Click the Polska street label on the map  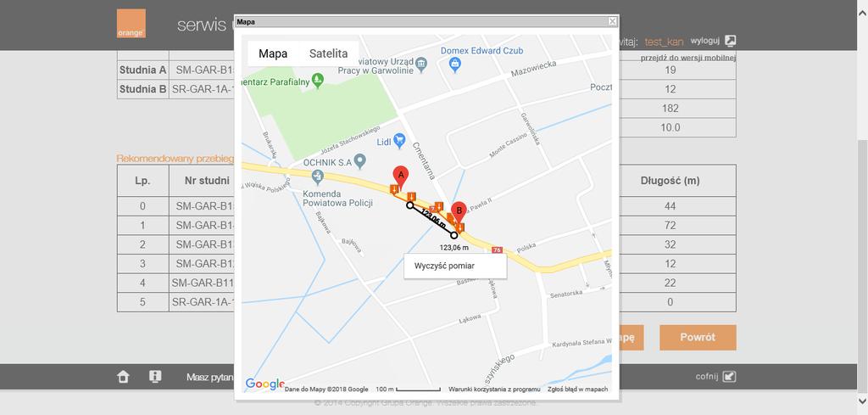[x=526, y=247]
